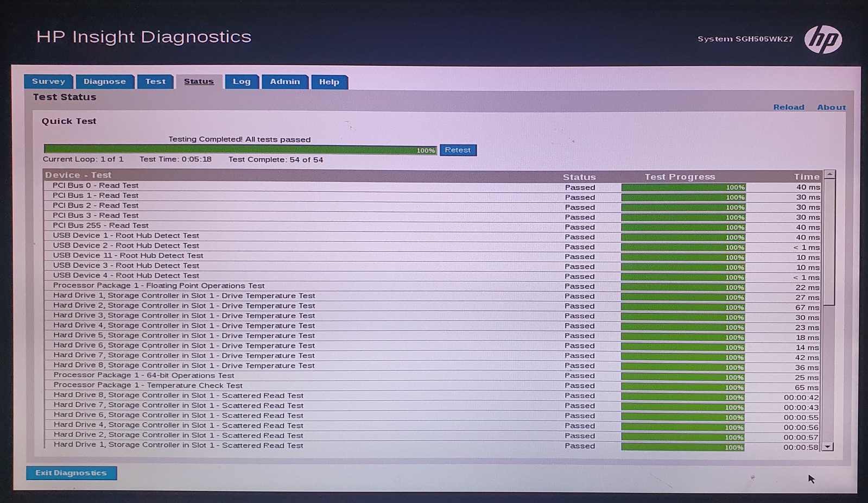Select Hard Drive 4 Drive Temperature Test row
This screenshot has width=868, height=503.
click(x=433, y=326)
